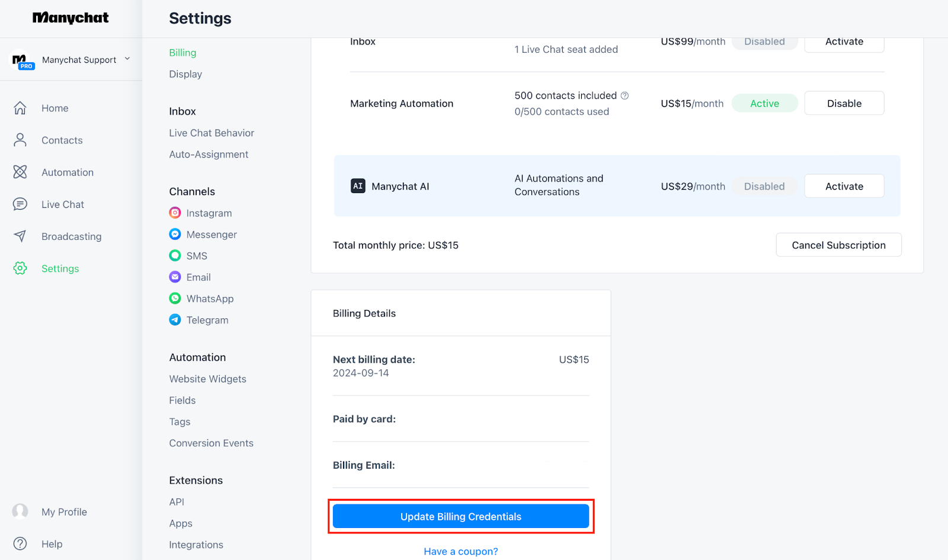Viewport: 948px width, 560px height.
Task: Open the Integrations settings page
Action: (x=196, y=544)
